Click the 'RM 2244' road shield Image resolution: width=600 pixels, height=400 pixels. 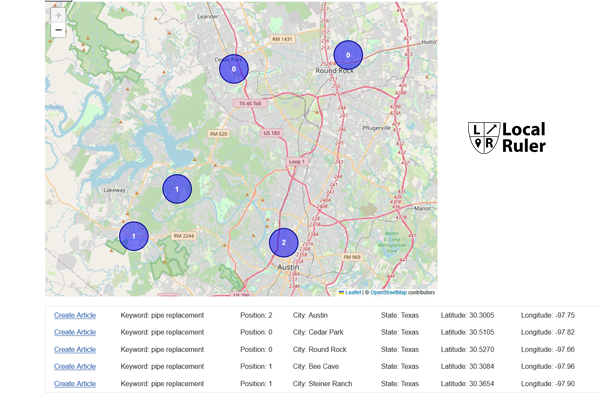pyautogui.click(x=184, y=236)
